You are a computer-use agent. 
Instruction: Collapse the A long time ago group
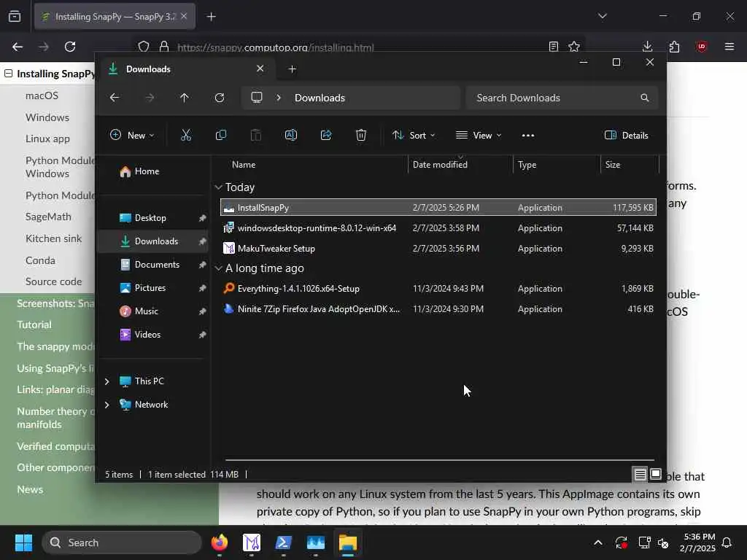[219, 268]
